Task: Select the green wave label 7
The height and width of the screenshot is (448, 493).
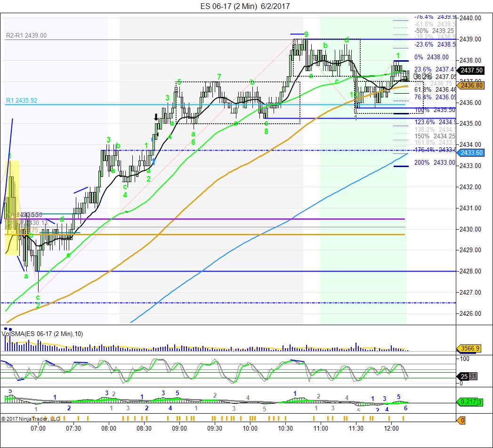Action: coord(219,77)
